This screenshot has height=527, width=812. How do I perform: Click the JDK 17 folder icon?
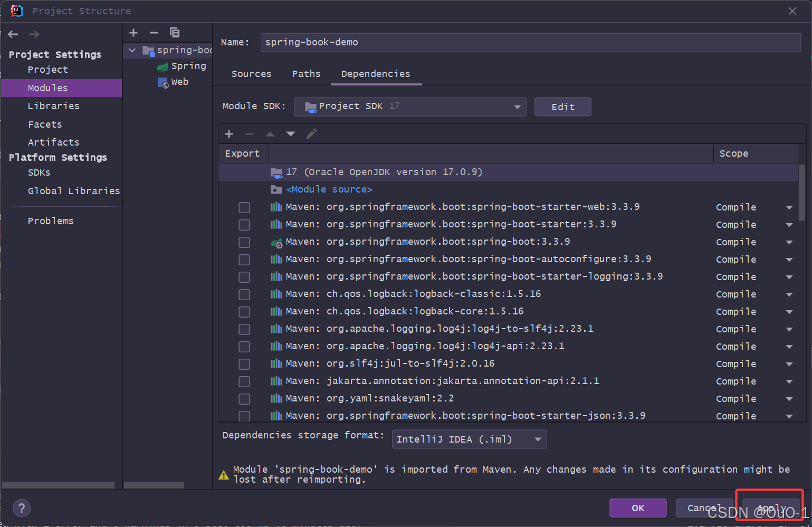click(x=276, y=173)
